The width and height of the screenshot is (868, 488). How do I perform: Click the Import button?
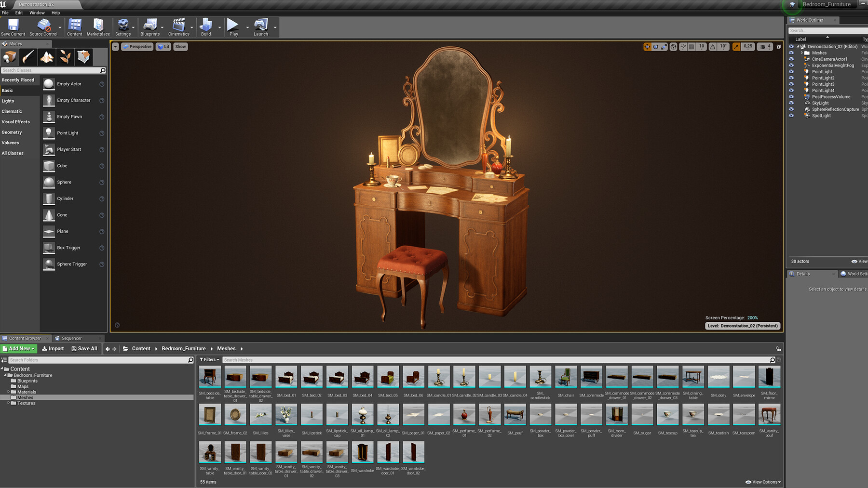pos(53,348)
